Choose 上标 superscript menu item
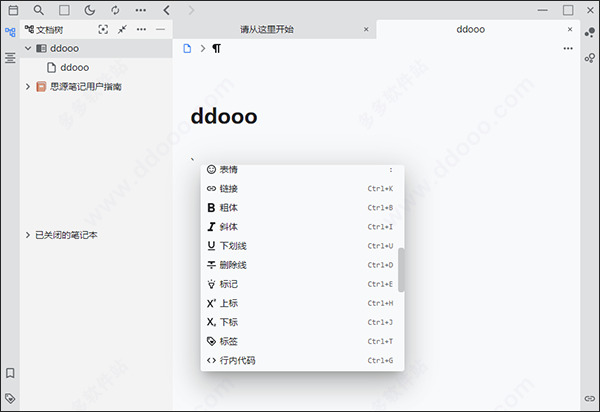 [x=302, y=303]
